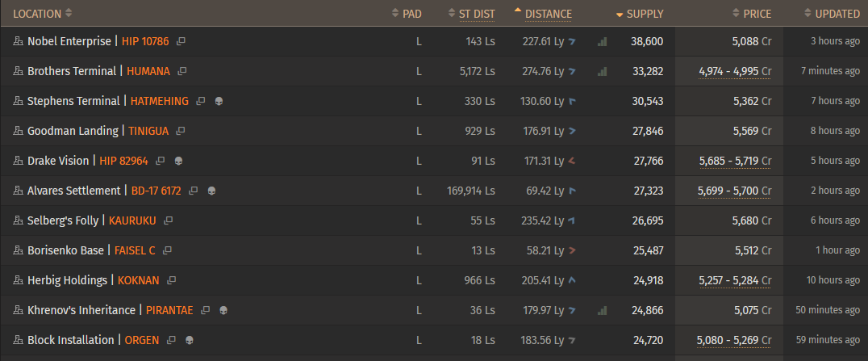Click skull icon in Drake Vision row
This screenshot has width=868, height=361.
click(x=178, y=161)
